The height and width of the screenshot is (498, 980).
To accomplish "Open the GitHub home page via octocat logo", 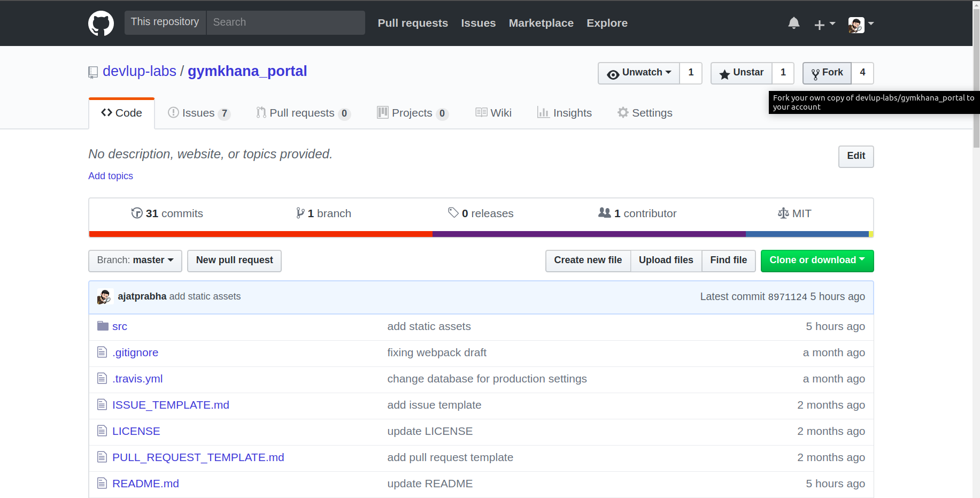I will pos(101,23).
